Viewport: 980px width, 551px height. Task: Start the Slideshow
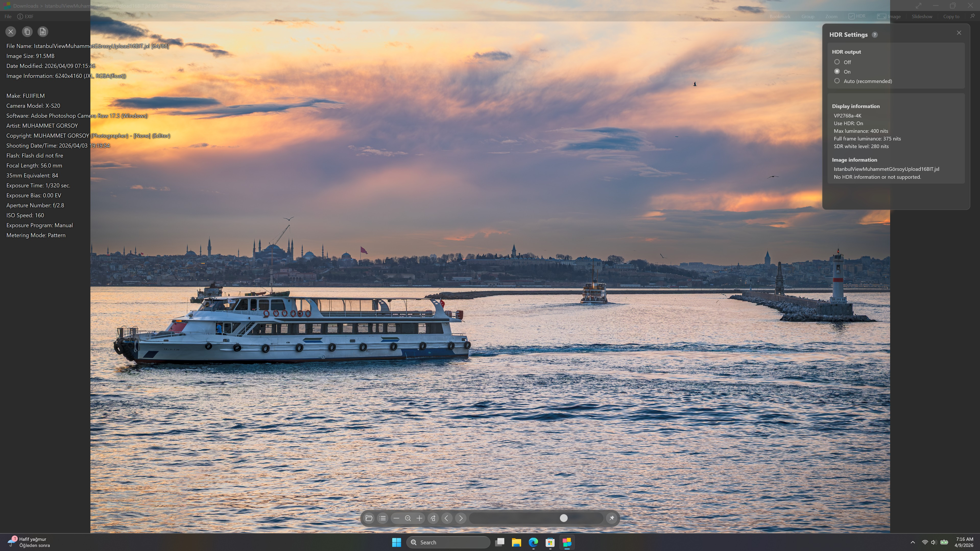(922, 16)
